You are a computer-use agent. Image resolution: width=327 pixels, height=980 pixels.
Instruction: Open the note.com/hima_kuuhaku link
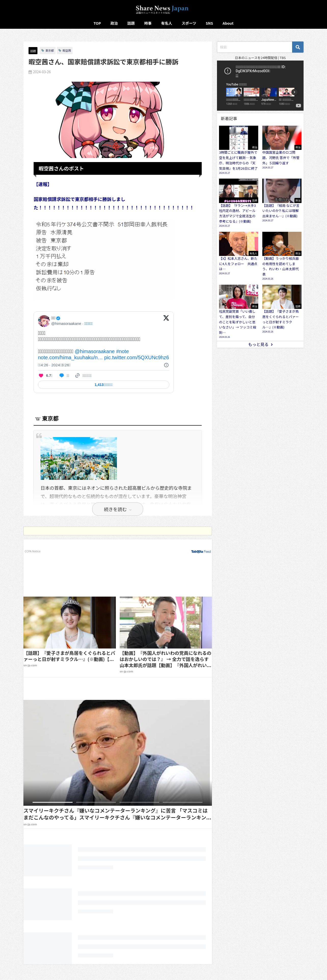[x=70, y=358]
